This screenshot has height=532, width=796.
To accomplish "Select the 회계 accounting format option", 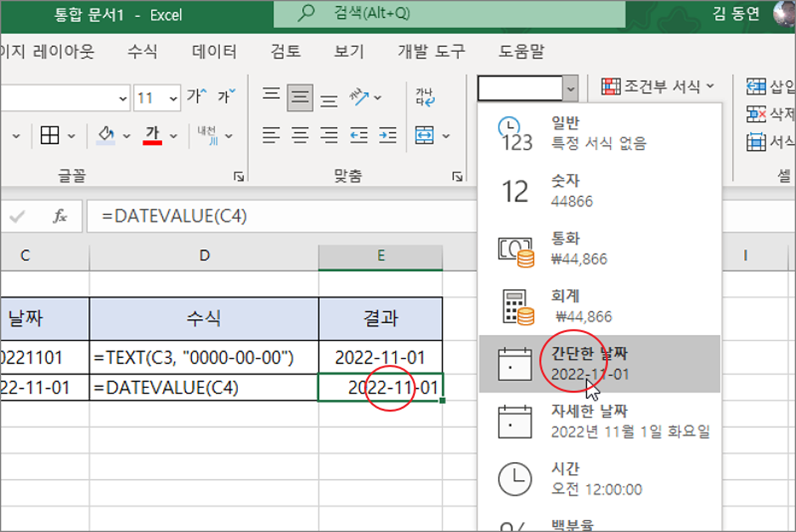I will (x=599, y=306).
